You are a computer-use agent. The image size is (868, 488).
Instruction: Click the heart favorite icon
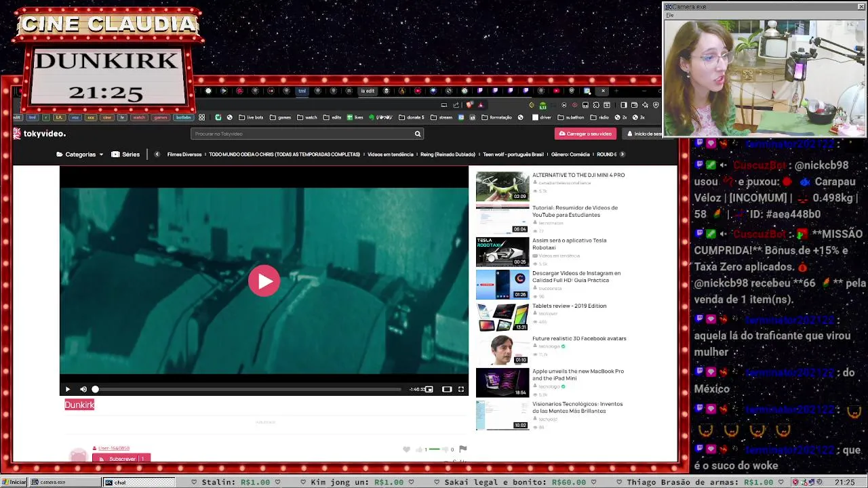[406, 449]
